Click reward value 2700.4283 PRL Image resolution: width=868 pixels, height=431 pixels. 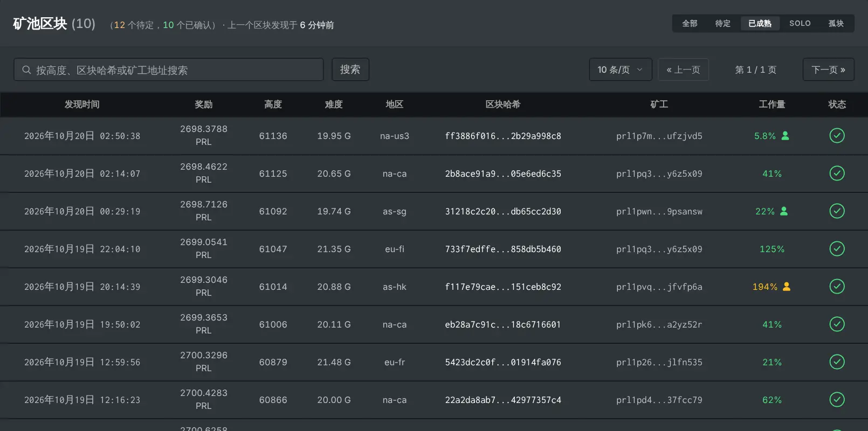click(x=204, y=399)
